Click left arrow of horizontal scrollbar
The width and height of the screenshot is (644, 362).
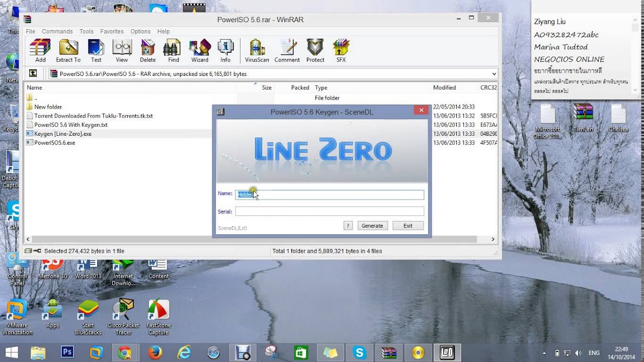(x=29, y=239)
